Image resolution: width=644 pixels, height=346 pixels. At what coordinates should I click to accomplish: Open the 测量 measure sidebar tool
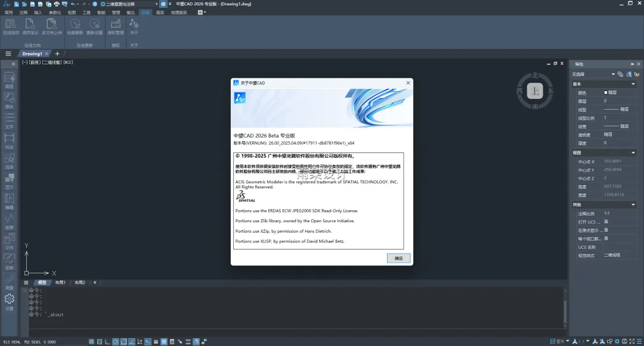pos(9,282)
